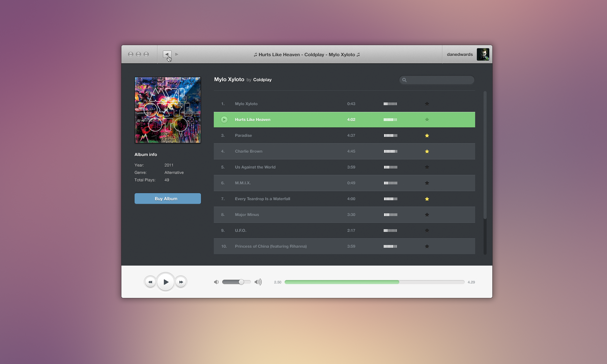Click the volume slider knob

point(241,282)
